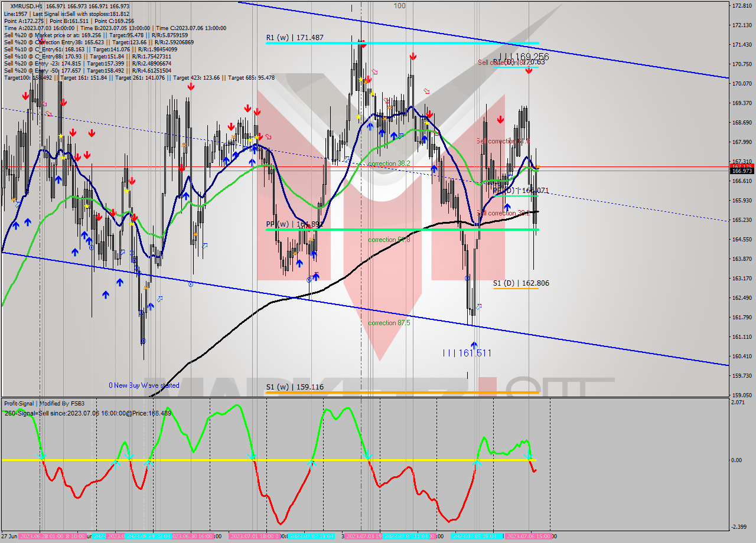Click the R1 (w) 171.487 resistance label

[x=295, y=38]
